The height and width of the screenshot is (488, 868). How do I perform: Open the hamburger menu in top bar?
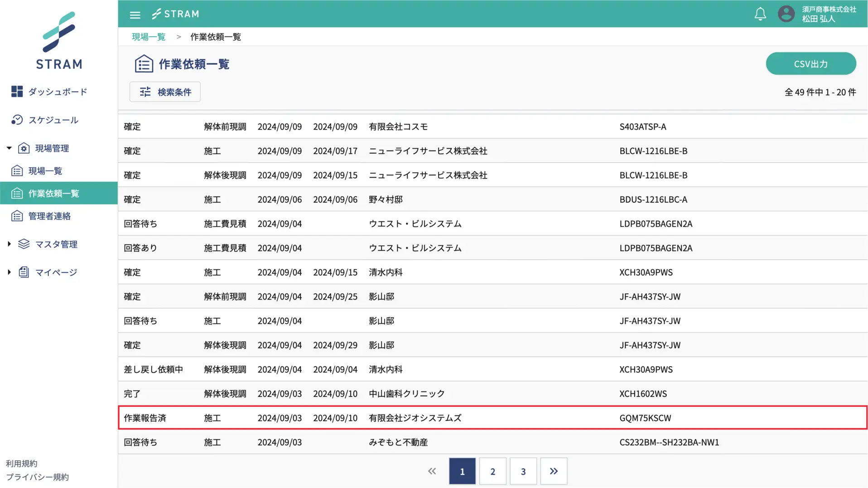coord(135,14)
